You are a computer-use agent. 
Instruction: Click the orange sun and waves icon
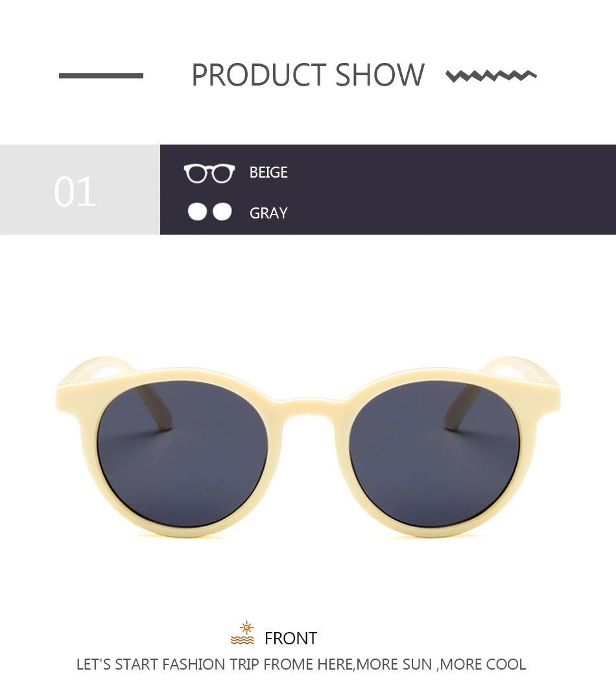tap(243, 633)
